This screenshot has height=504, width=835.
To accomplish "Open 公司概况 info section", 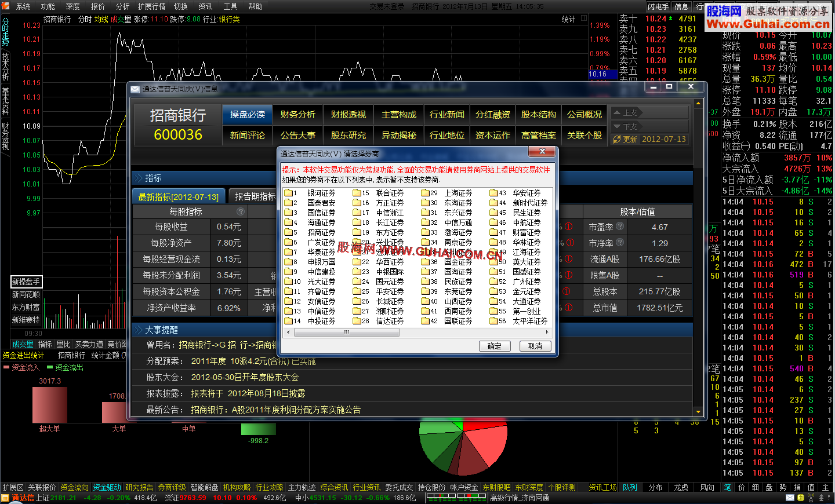I will coord(584,115).
